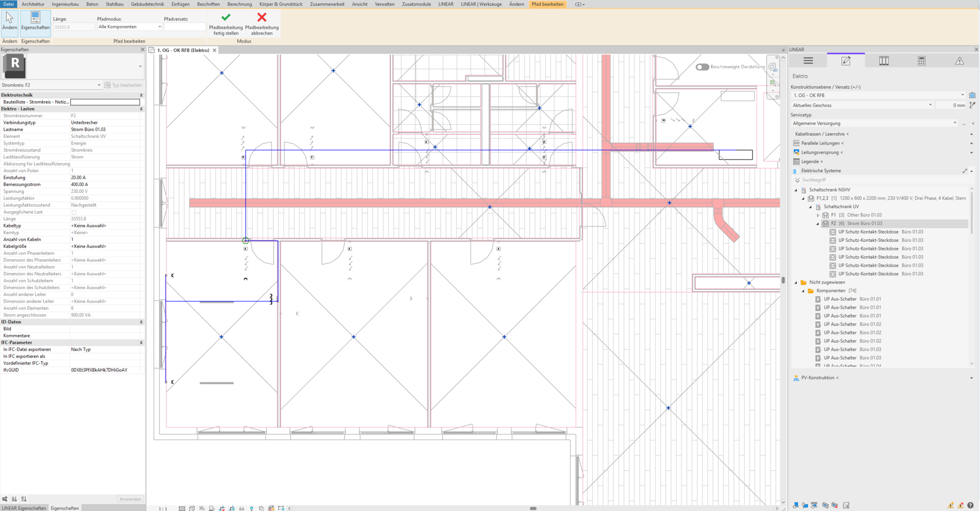Collapse the Elektro - Lasten section

[141, 109]
